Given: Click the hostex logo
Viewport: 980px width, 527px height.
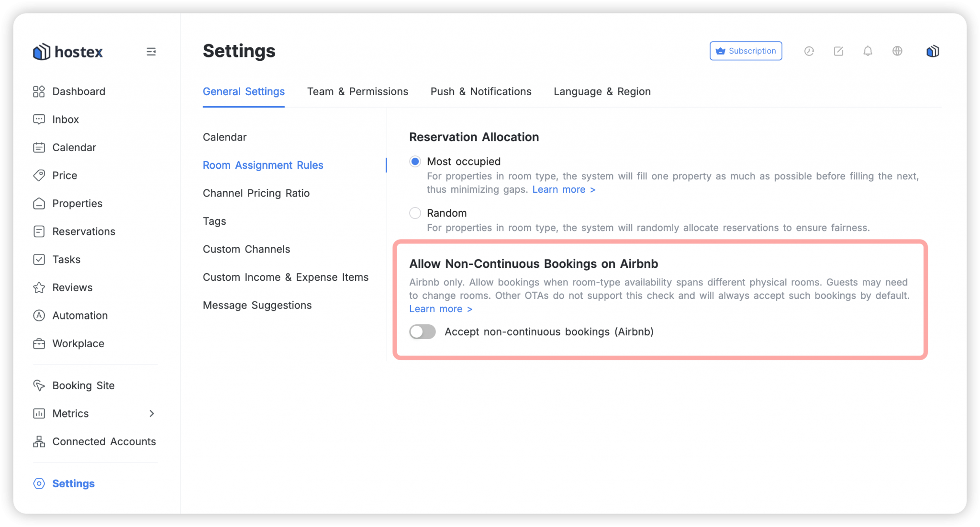Looking at the screenshot, I should [x=68, y=52].
